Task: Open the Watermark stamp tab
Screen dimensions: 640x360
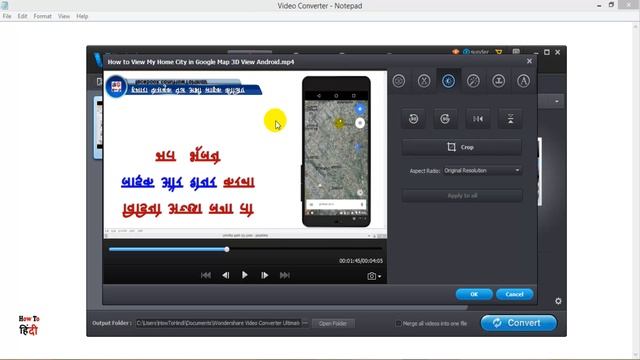Action: 498,81
